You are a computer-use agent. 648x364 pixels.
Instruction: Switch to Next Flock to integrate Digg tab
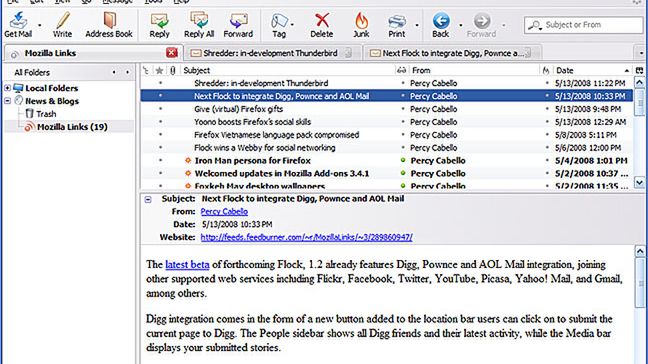pyautogui.click(x=453, y=53)
